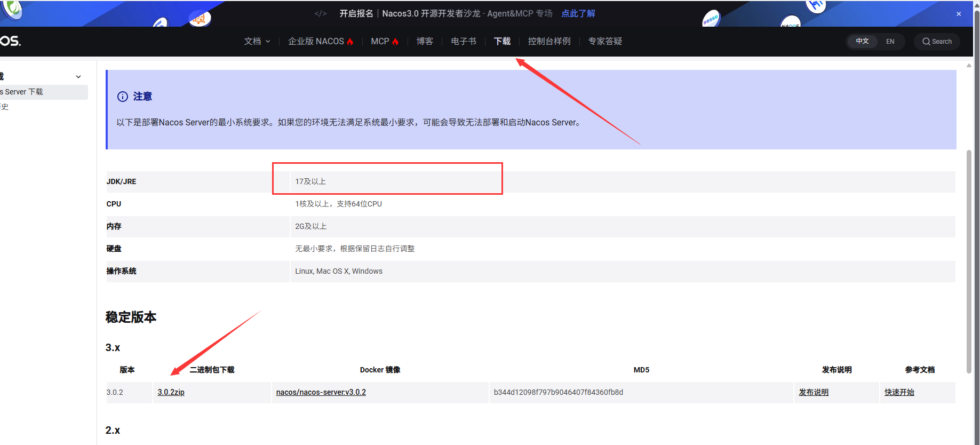Switch language to 中文

pos(862,41)
